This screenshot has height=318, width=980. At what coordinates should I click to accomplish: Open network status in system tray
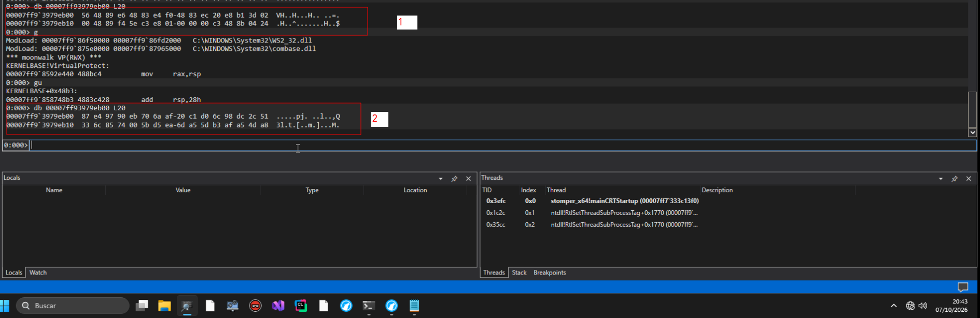[x=910, y=306]
